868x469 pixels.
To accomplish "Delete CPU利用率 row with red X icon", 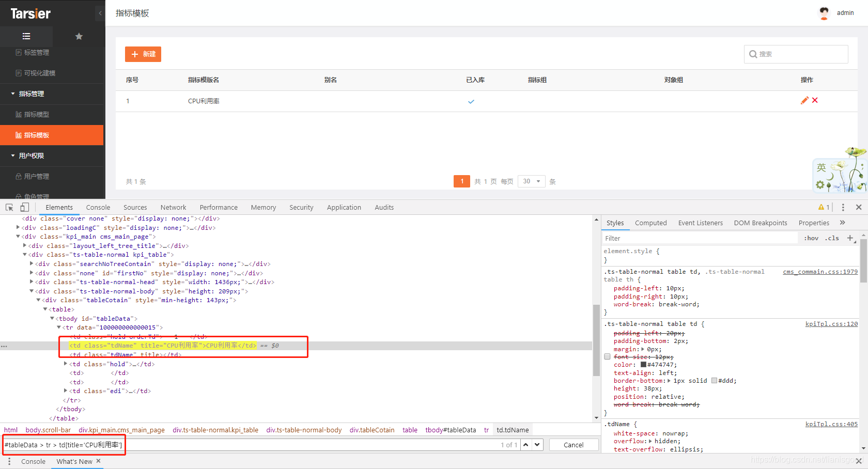I will click(815, 100).
